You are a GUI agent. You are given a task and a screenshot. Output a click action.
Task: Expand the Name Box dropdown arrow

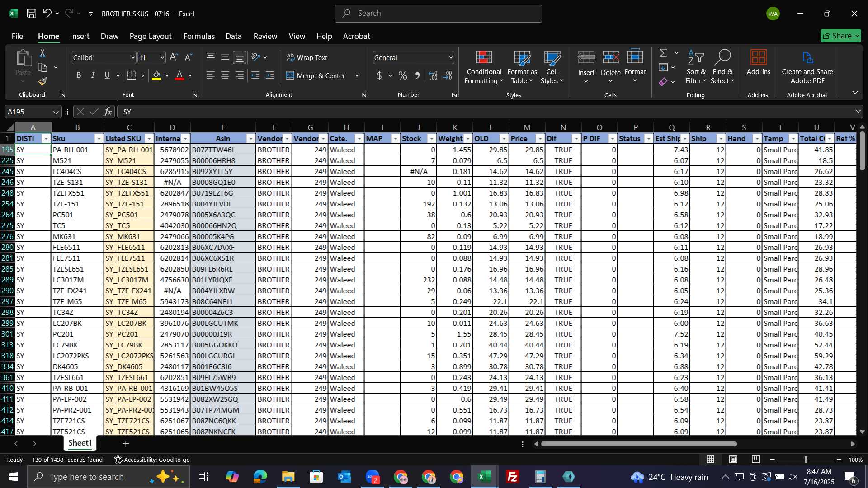[56, 112]
